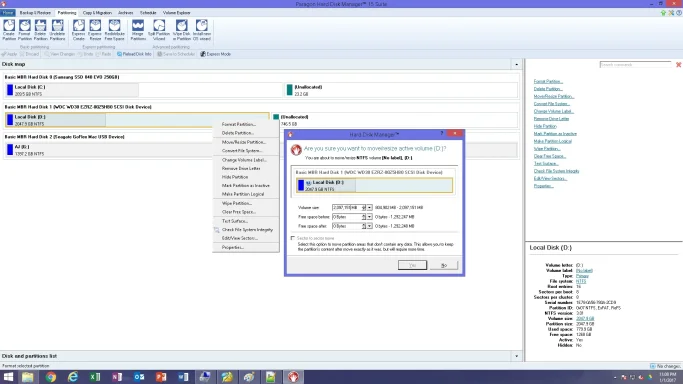This screenshot has height=384, width=683.
Task: Switch to the Backup & Restore tab
Action: click(35, 13)
